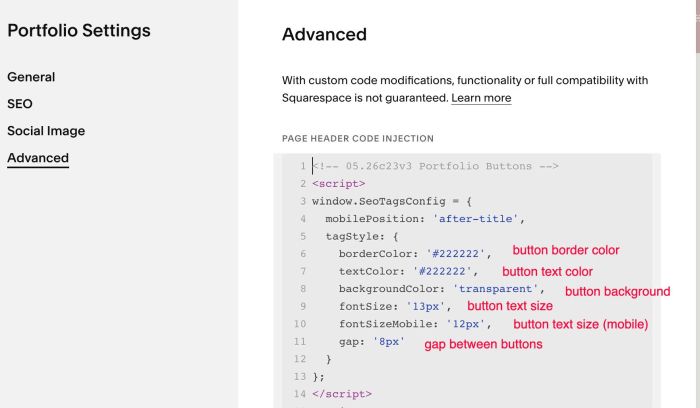Click the 'transparent' backgroundColor value

click(x=495, y=289)
